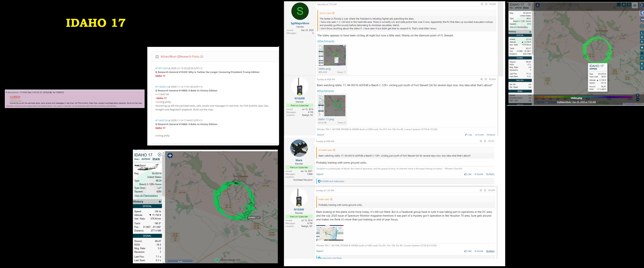Screen dimensions: 644x268
Task: Toggle the P button on right map sidebar
Action: (642, 53)
